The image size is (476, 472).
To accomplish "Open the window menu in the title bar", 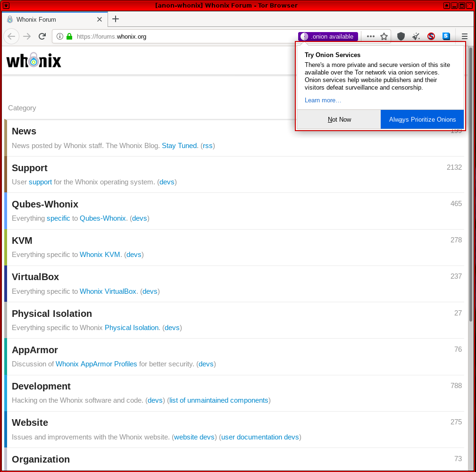I will pos(6,5).
